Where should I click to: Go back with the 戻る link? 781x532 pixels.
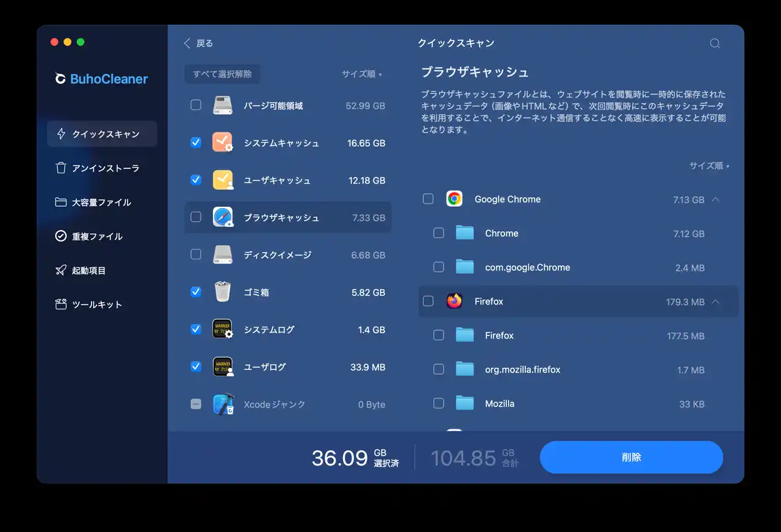199,43
